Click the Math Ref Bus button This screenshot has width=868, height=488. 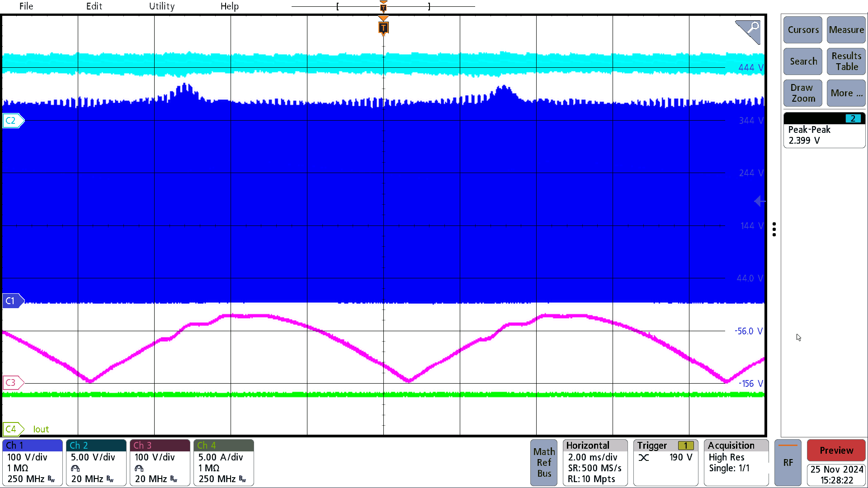544,462
